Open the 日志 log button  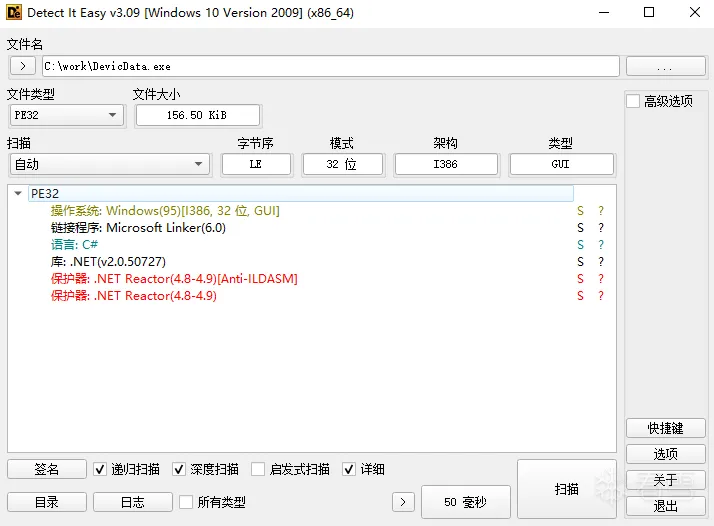pyautogui.click(x=133, y=502)
